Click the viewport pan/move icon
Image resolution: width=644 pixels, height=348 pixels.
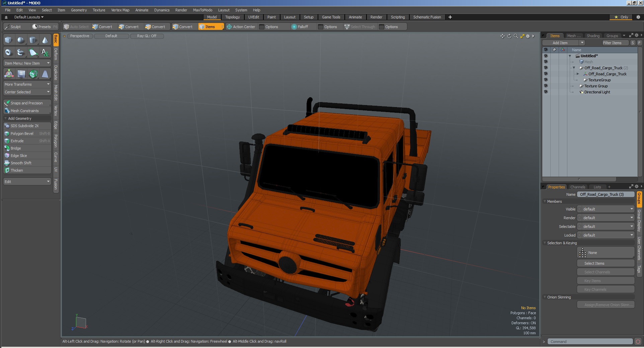click(x=502, y=36)
